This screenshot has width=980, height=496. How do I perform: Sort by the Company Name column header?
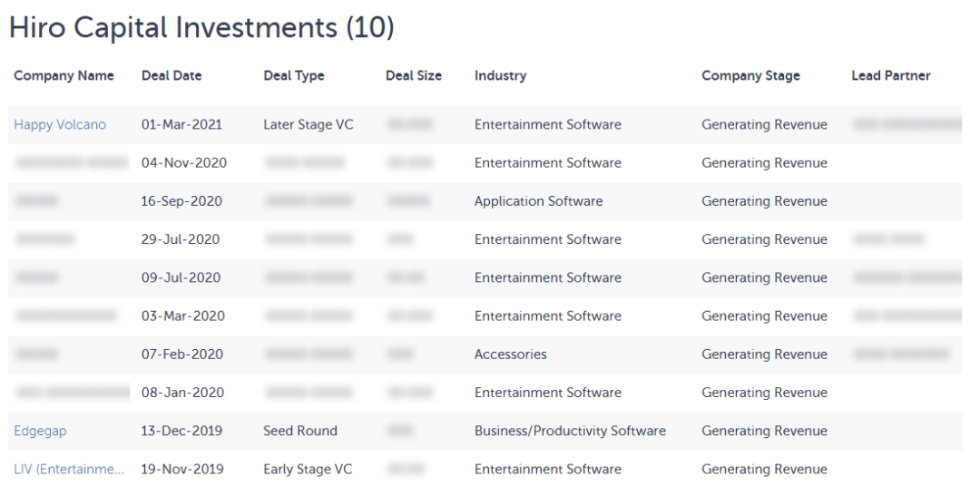pos(64,76)
